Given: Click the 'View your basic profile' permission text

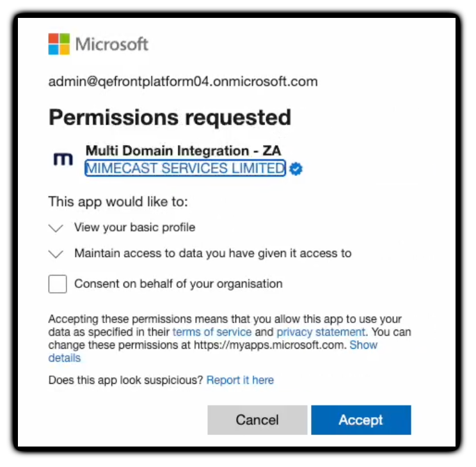Looking at the screenshot, I should [x=135, y=227].
